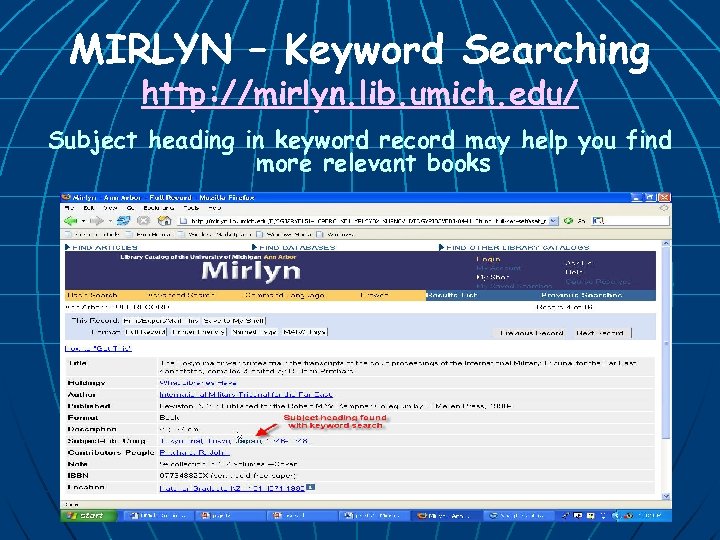Switch to the Command Language tab
The image size is (720, 540).
tap(285, 295)
